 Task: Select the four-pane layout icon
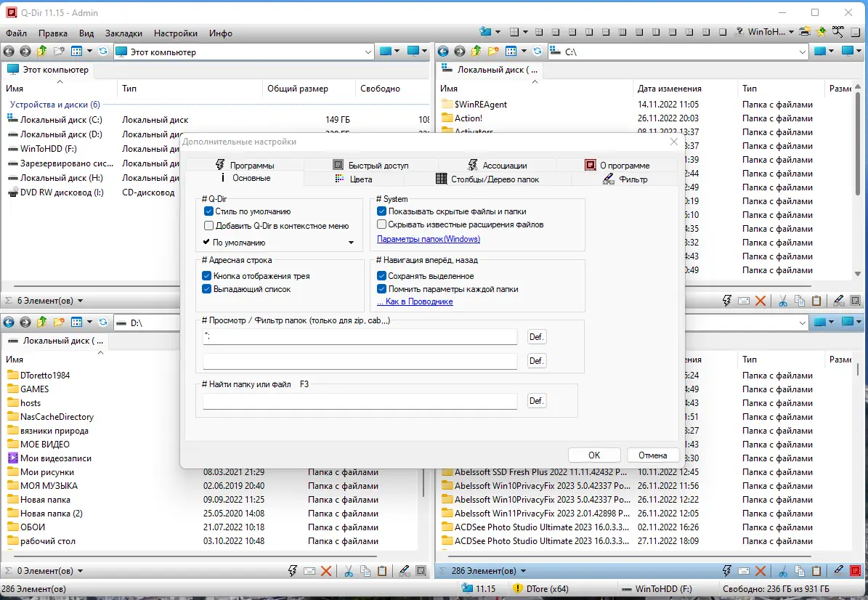coord(539,32)
